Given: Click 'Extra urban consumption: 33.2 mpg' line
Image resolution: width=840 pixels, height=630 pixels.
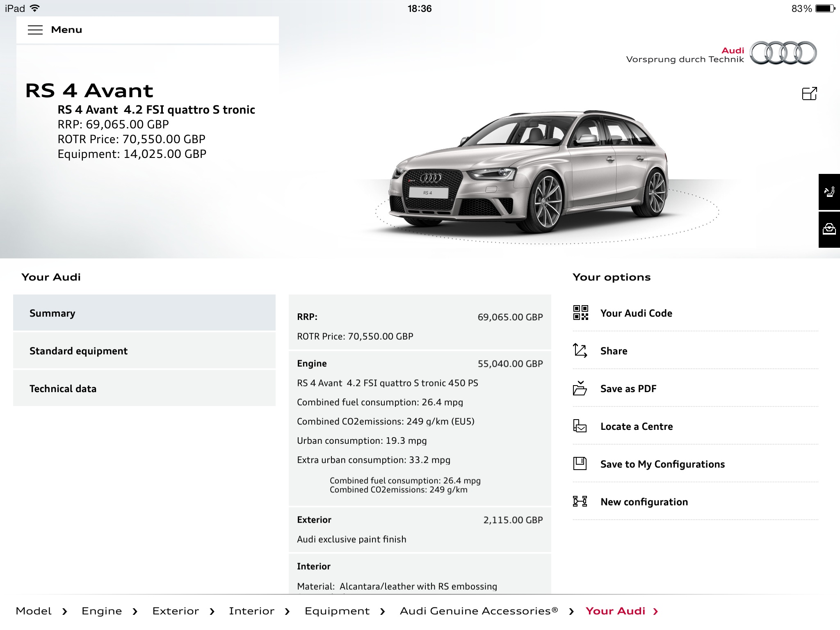Looking at the screenshot, I should click(374, 460).
